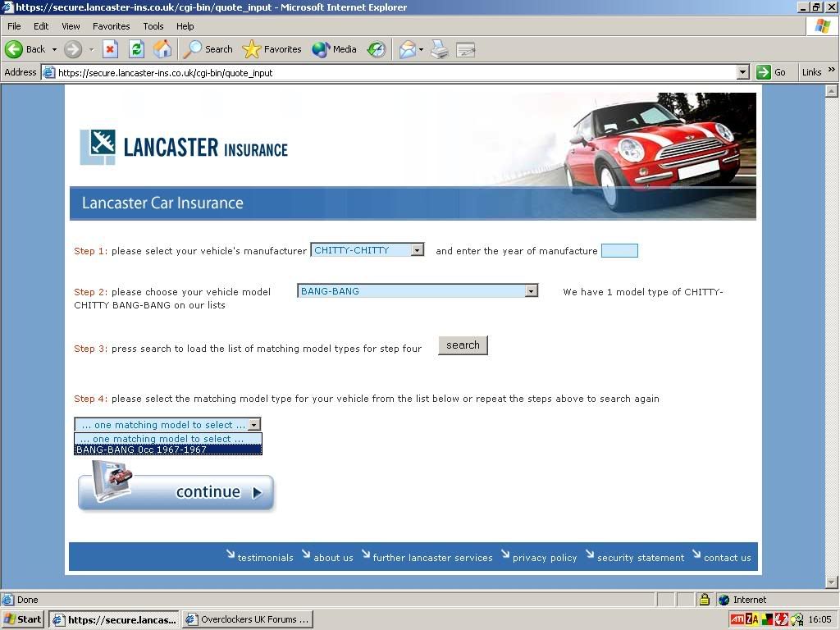Image resolution: width=840 pixels, height=630 pixels.
Task: Expand the address bar URL dropdown
Action: click(x=742, y=72)
